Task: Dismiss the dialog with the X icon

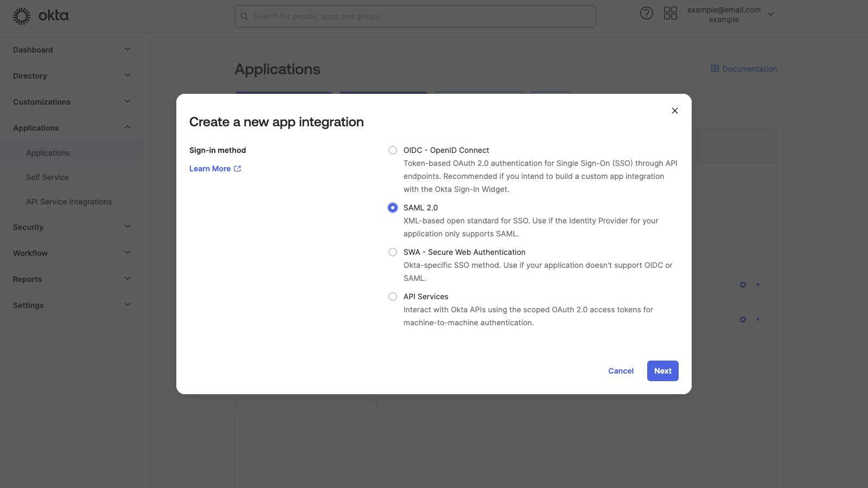Action: (674, 111)
